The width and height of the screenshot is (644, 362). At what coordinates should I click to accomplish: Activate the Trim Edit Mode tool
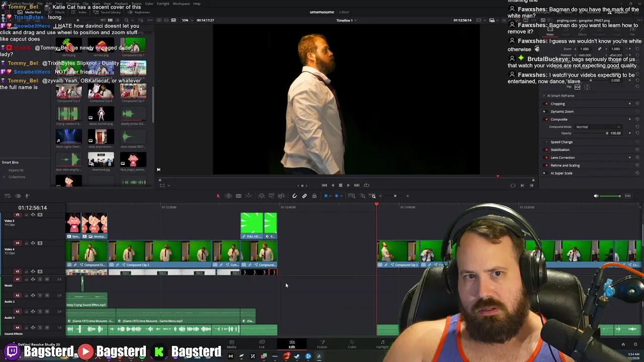228,196
